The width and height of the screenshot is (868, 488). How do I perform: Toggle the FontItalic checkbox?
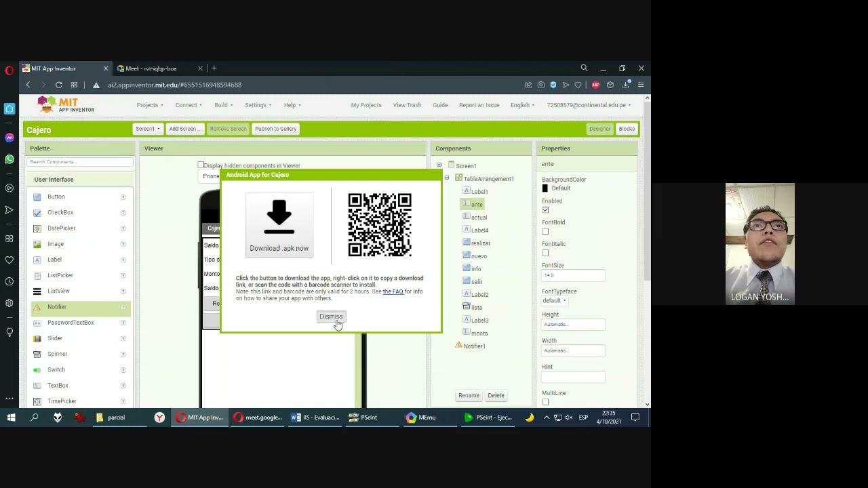tap(545, 253)
